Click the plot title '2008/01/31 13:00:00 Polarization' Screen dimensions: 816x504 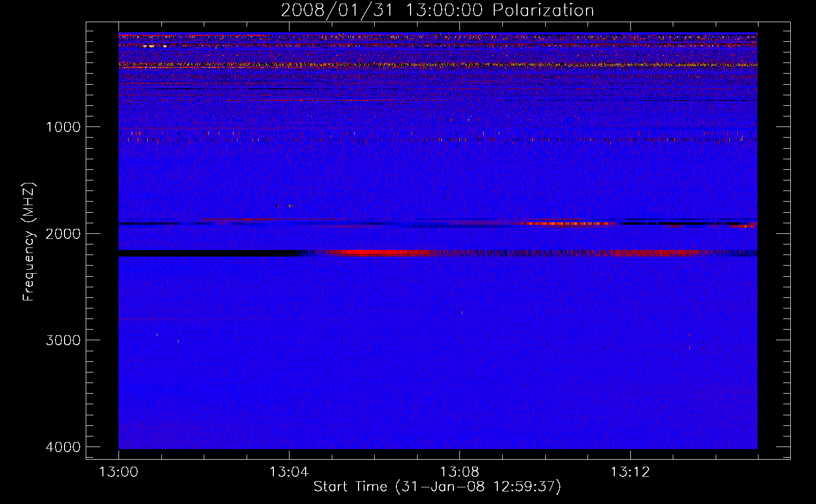[x=437, y=10]
